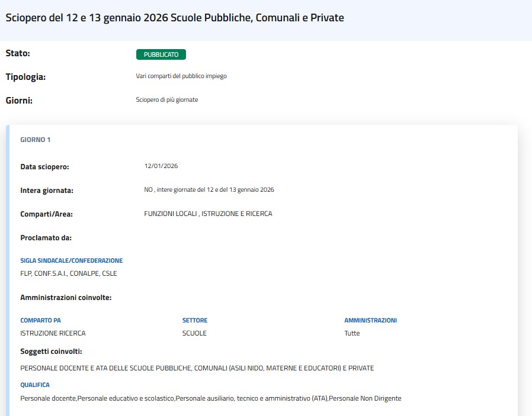Click the AMMINISTRAZIONI column header
532x416 pixels.
click(370, 320)
